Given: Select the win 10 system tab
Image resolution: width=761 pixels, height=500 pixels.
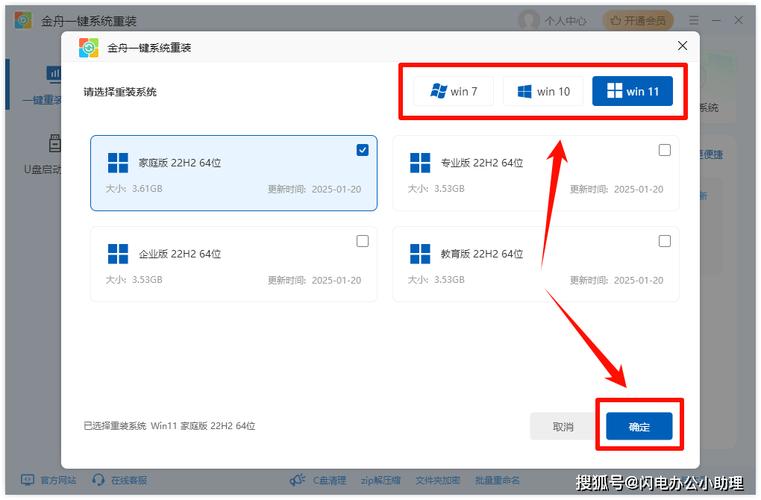Looking at the screenshot, I should [543, 91].
